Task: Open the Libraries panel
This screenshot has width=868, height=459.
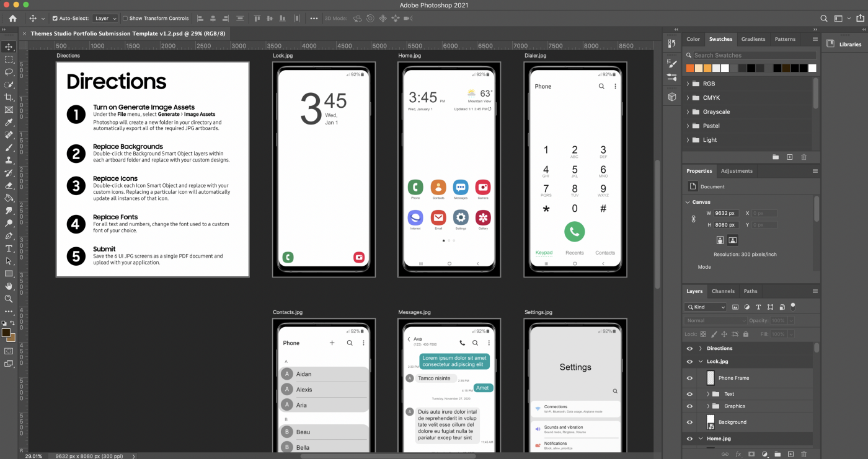Action: tap(844, 44)
